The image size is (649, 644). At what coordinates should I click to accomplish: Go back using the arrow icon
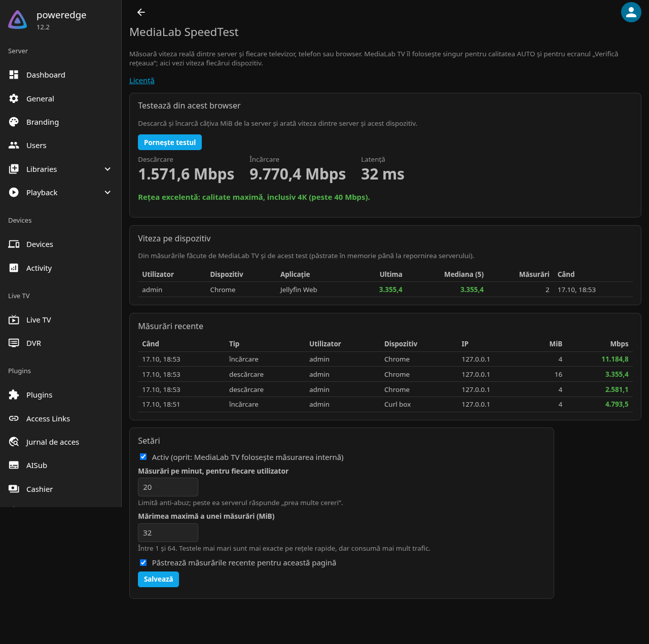point(141,12)
